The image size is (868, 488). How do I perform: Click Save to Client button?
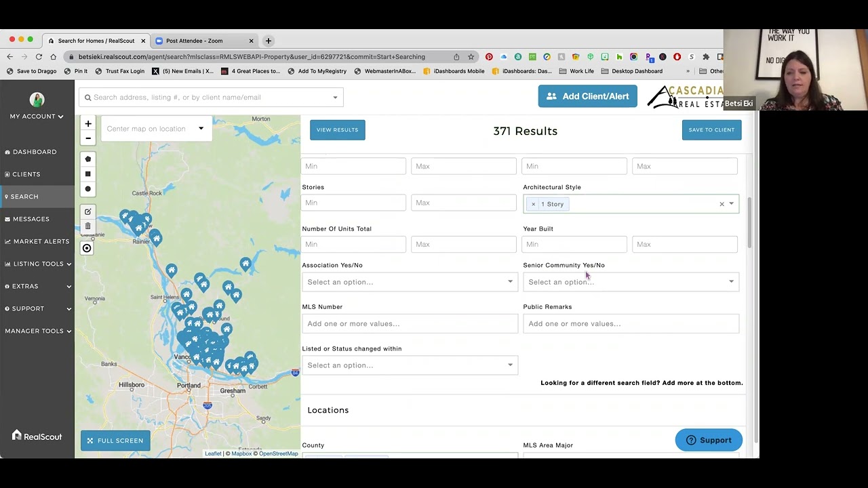pyautogui.click(x=711, y=129)
